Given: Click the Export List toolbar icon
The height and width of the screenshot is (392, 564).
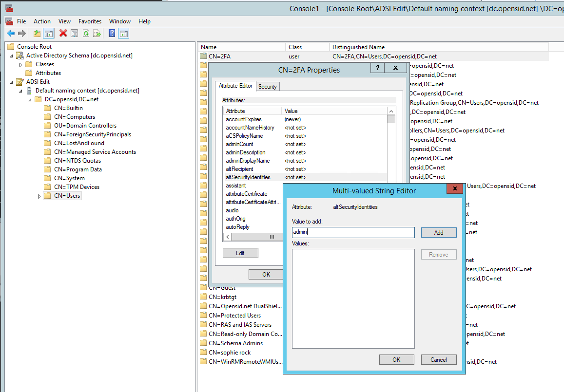Looking at the screenshot, I should 97,34.
